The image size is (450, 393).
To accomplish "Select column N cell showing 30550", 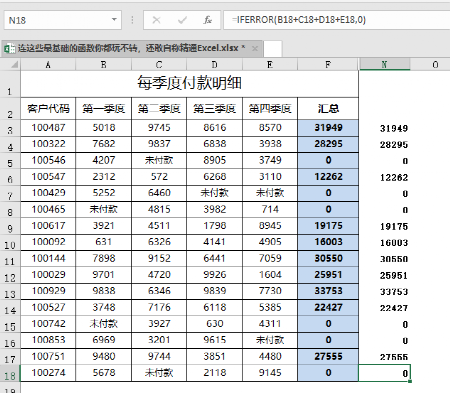I will point(384,259).
